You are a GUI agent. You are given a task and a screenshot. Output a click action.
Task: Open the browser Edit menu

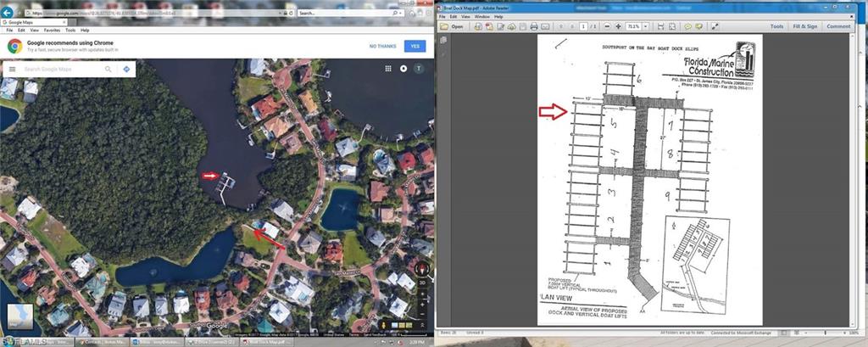click(21, 31)
